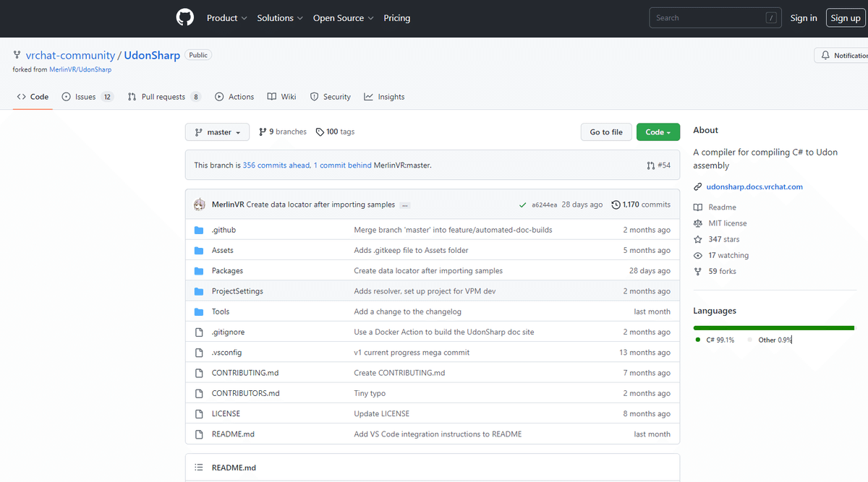Click the tags icon next to 100 tags
Image resolution: width=868 pixels, height=482 pixels.
tap(320, 132)
